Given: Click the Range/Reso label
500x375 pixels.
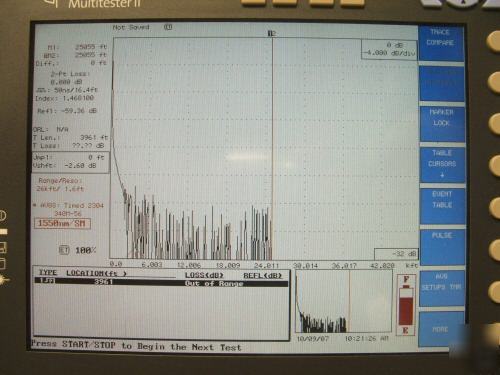Looking at the screenshot, I should tap(60, 181).
